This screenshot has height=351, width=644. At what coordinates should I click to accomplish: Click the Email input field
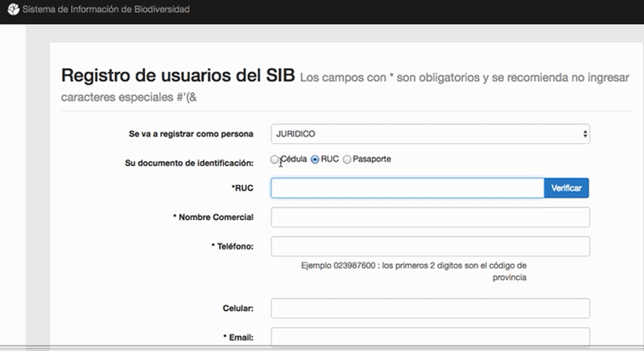(430, 337)
